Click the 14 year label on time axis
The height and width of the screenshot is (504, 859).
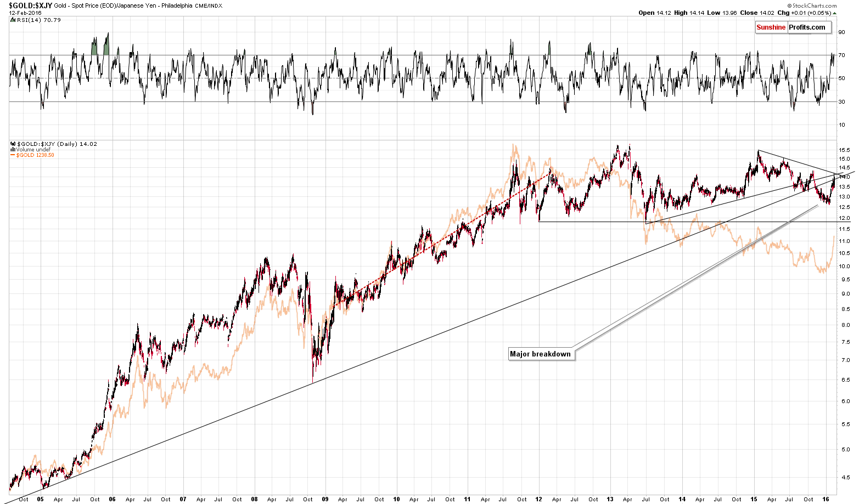click(682, 500)
